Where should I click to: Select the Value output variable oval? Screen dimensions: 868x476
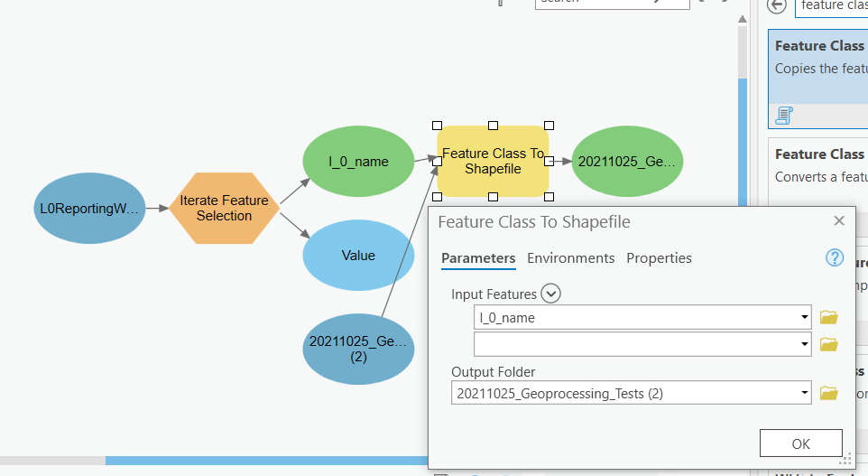(358, 256)
